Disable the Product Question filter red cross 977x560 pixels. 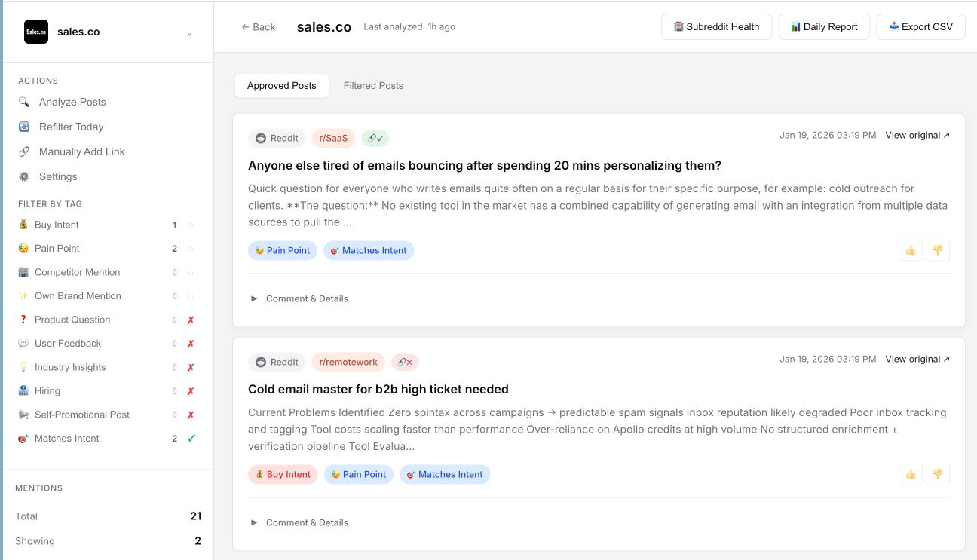pos(190,319)
